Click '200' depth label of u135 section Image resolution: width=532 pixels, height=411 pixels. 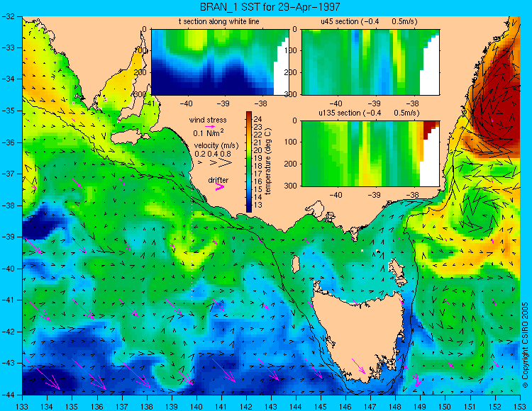292,164
